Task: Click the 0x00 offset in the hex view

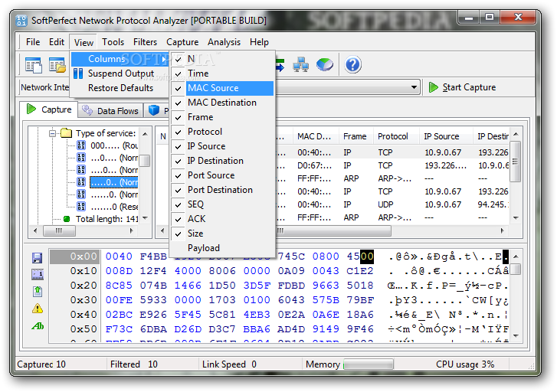Action: coord(83,256)
